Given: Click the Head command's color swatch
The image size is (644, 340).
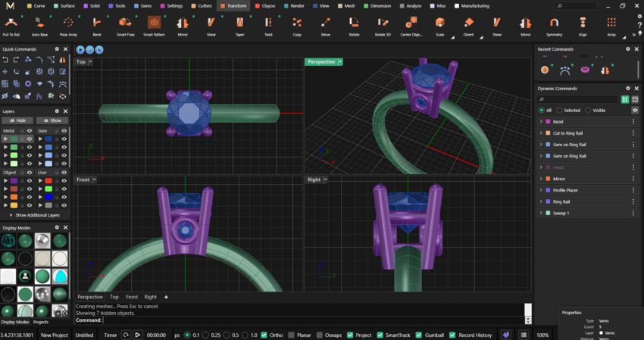Looking at the screenshot, I should pos(548,167).
